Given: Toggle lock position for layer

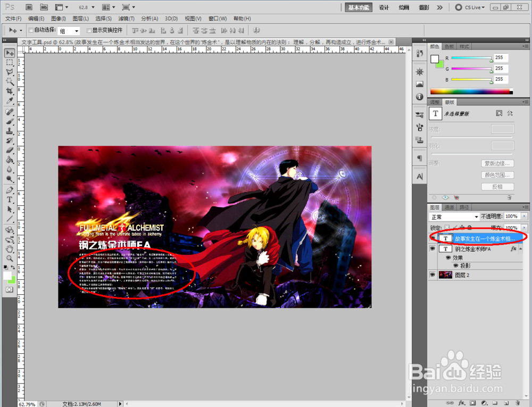Looking at the screenshot, I should coord(462,228).
